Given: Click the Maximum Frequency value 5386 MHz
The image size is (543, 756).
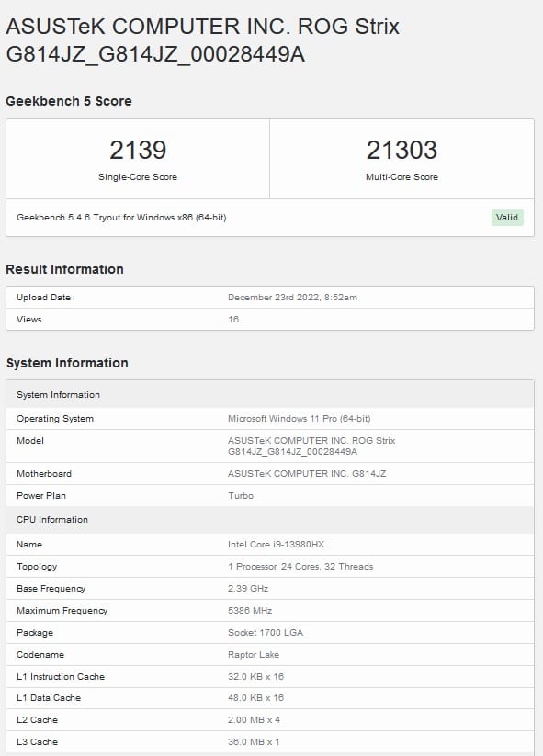Looking at the screenshot, I should click(x=250, y=610).
